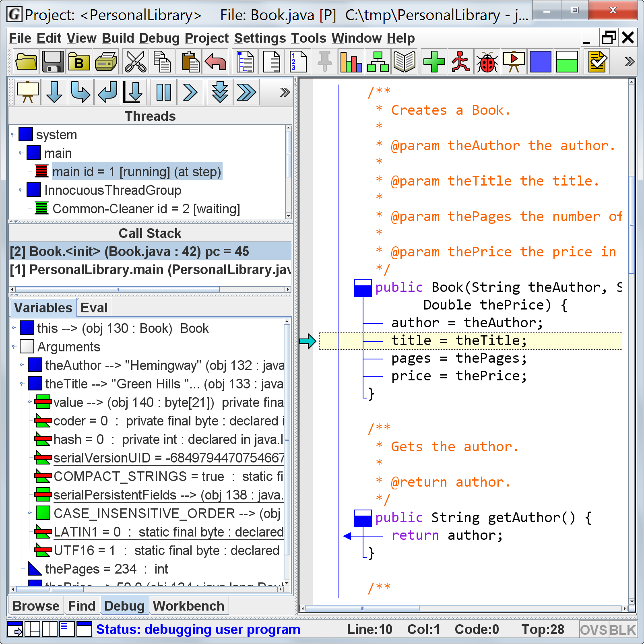Select the Common-Cleaner id = 2 thread

[146, 209]
